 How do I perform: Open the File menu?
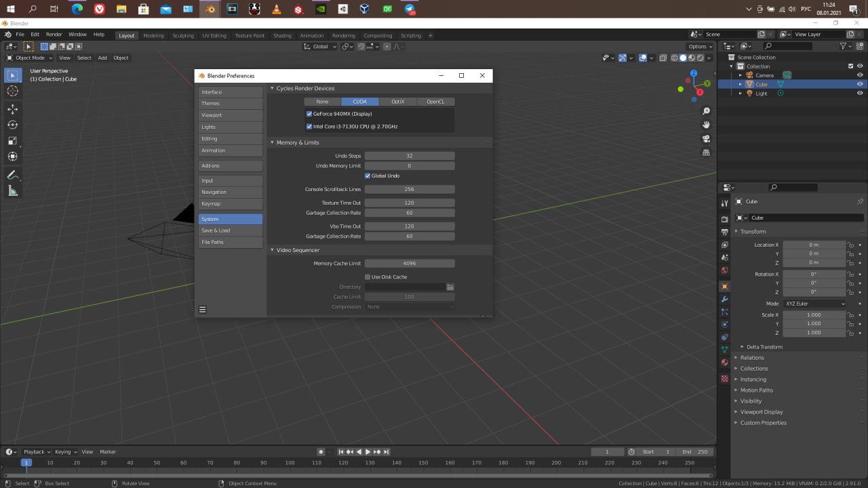(x=20, y=35)
